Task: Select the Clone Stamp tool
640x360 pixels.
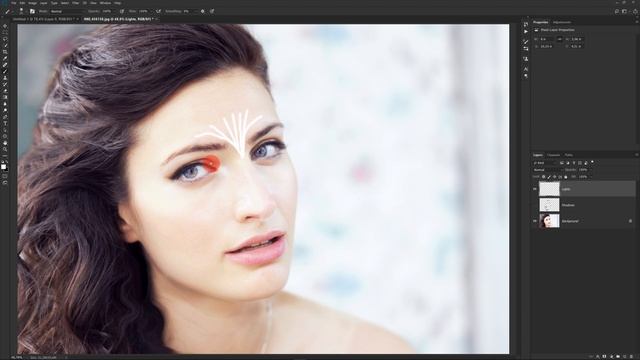Action: point(5,78)
